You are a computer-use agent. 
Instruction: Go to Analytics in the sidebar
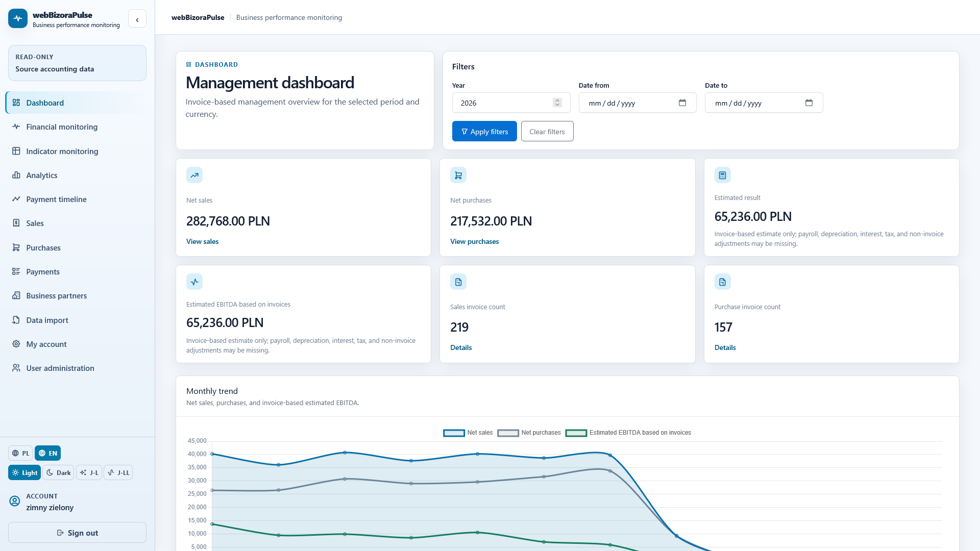pos(77,175)
